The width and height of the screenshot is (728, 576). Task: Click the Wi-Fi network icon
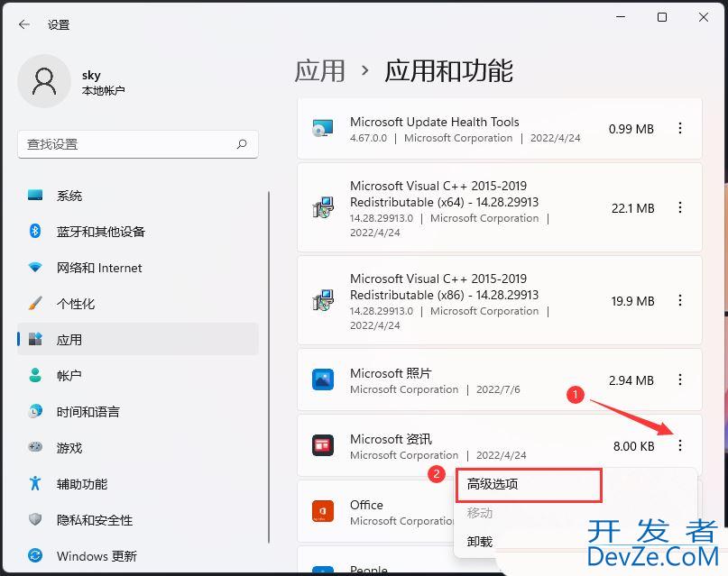(x=35, y=268)
